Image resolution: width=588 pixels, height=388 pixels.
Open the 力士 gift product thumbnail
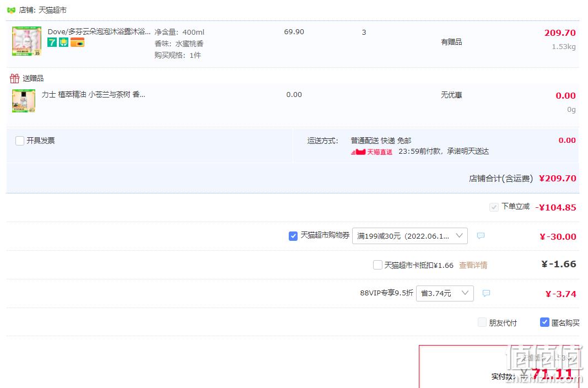(x=24, y=101)
